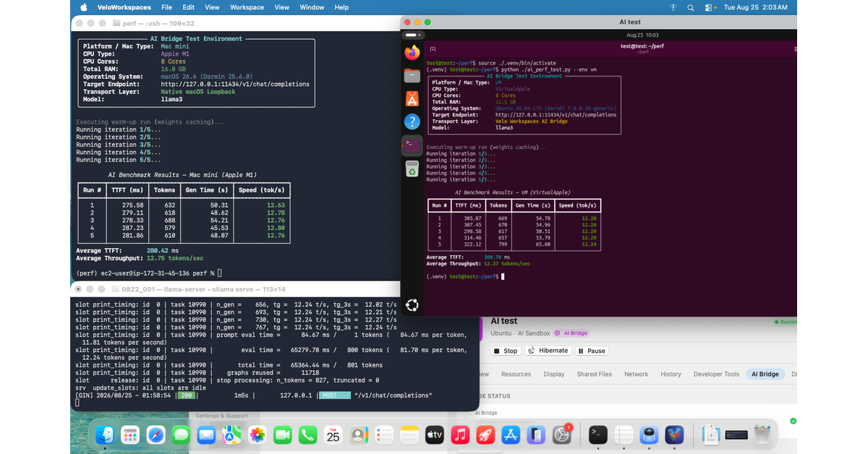Screen dimensions: 868x454
Task: Open the Calendar icon showing 25
Action: tap(333, 435)
